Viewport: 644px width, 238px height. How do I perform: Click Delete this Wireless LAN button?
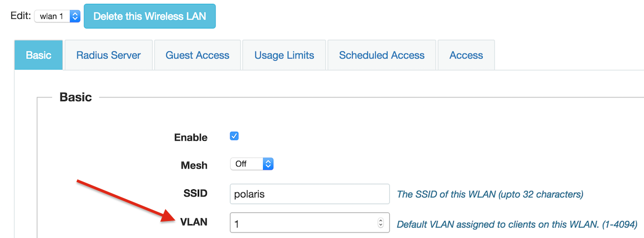pyautogui.click(x=149, y=16)
